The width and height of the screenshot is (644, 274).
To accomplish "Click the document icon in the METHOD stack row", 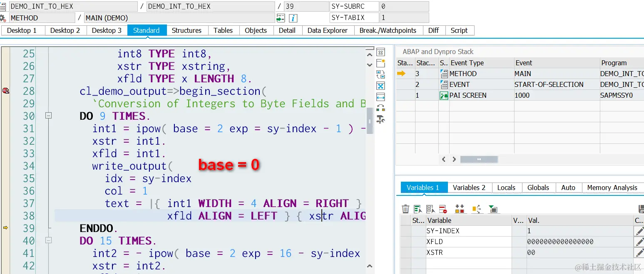I will [444, 74].
